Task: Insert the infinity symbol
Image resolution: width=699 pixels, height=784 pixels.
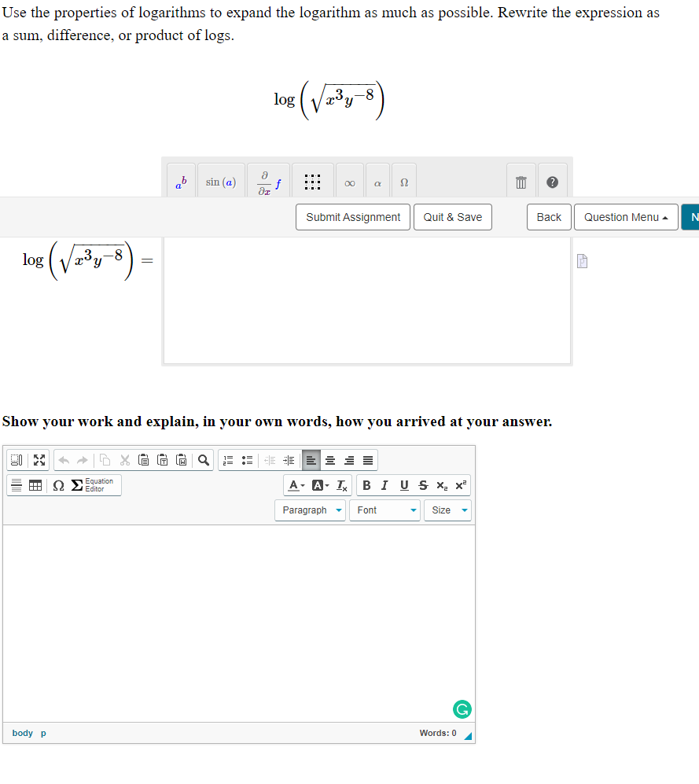Action: click(349, 181)
